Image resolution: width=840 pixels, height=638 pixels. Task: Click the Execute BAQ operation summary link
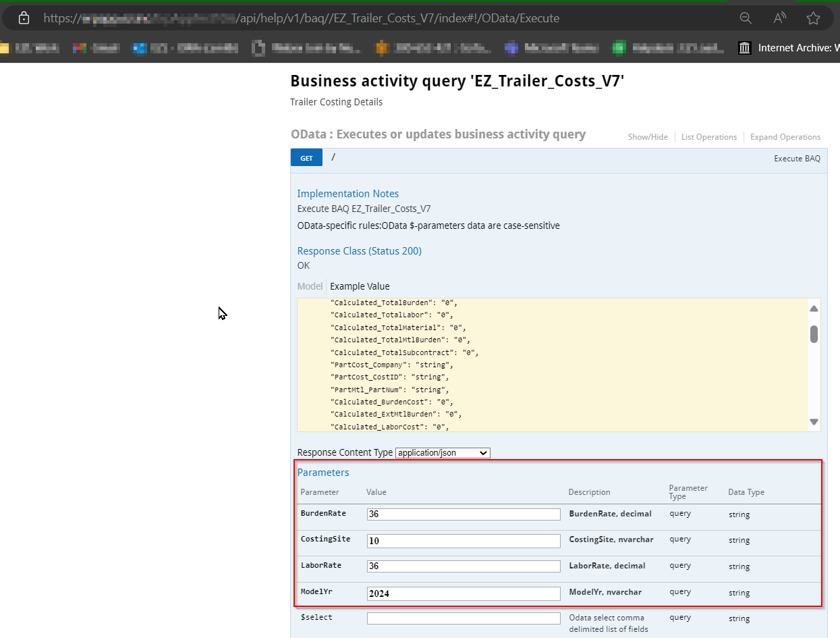pos(797,159)
